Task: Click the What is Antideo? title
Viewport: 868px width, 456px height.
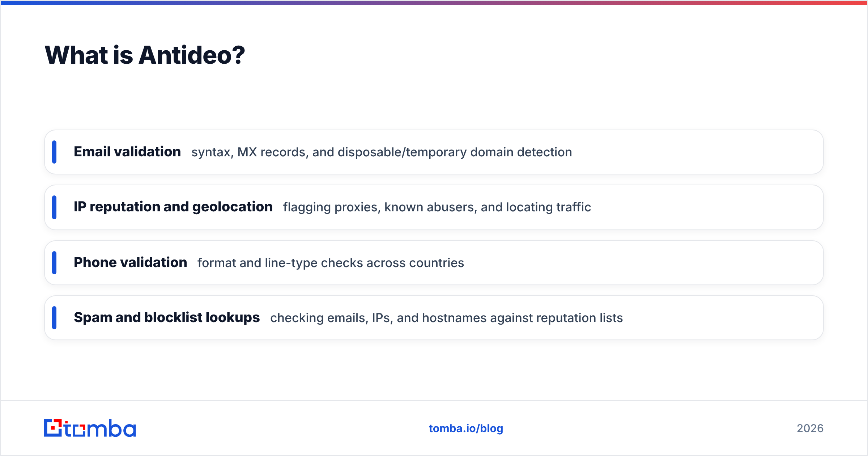Action: pyautogui.click(x=145, y=55)
